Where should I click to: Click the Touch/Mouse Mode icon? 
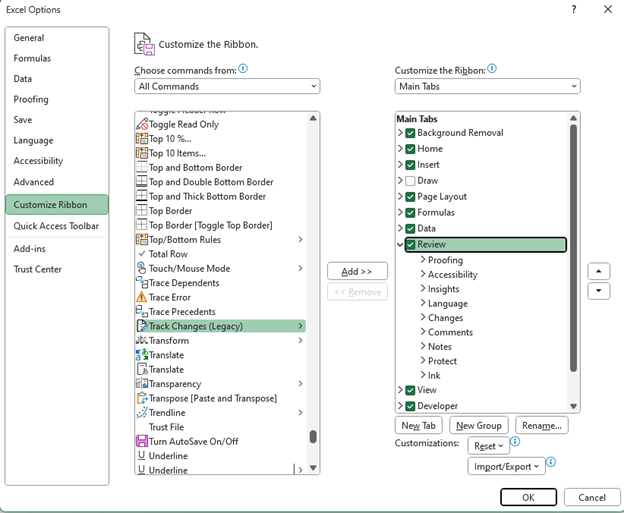click(142, 268)
